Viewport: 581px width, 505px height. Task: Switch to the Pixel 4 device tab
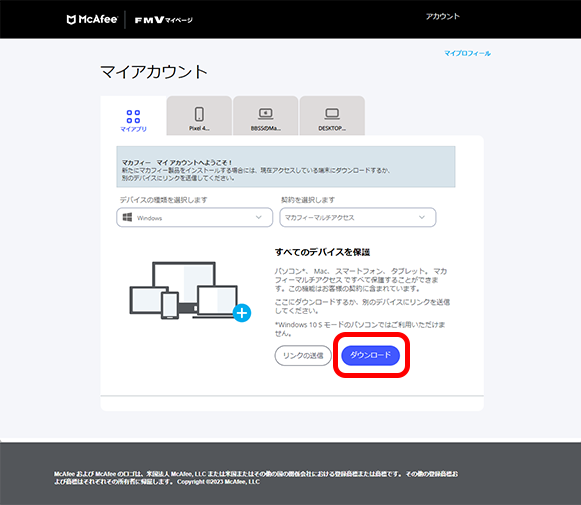point(199,116)
